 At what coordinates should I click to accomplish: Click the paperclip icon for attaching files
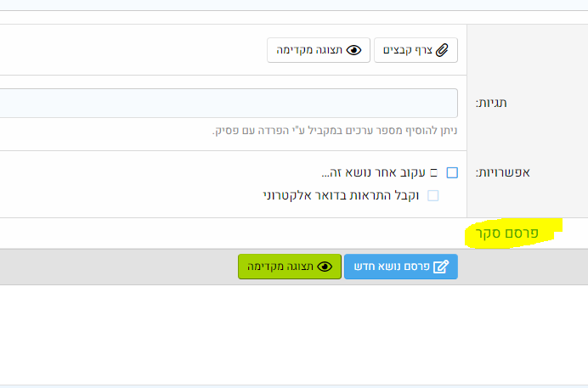[x=442, y=50]
